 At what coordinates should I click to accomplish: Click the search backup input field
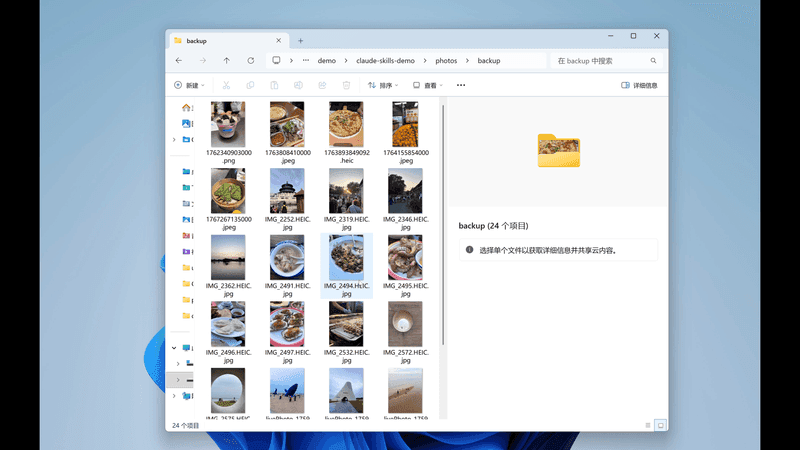coord(600,61)
